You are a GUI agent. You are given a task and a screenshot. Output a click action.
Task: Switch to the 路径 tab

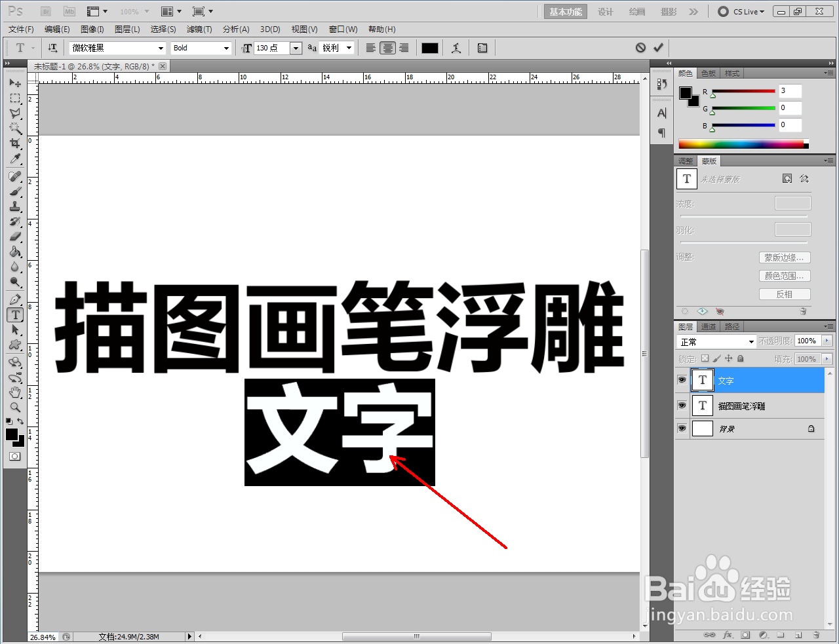[x=732, y=327]
